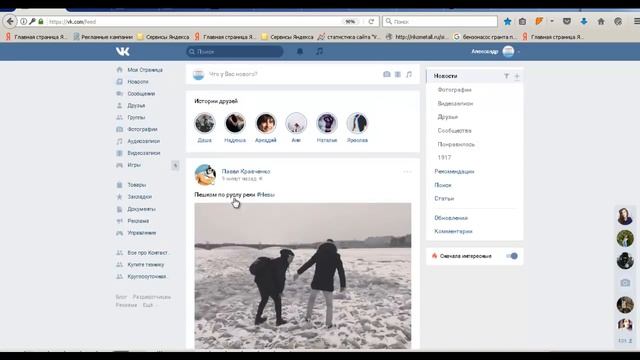Click the Аудиозаписи note icon in sidebar
640x360 pixels.
click(x=120, y=141)
